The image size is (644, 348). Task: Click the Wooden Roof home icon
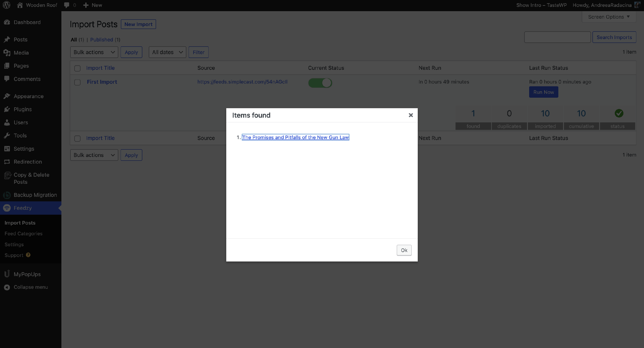click(x=20, y=5)
